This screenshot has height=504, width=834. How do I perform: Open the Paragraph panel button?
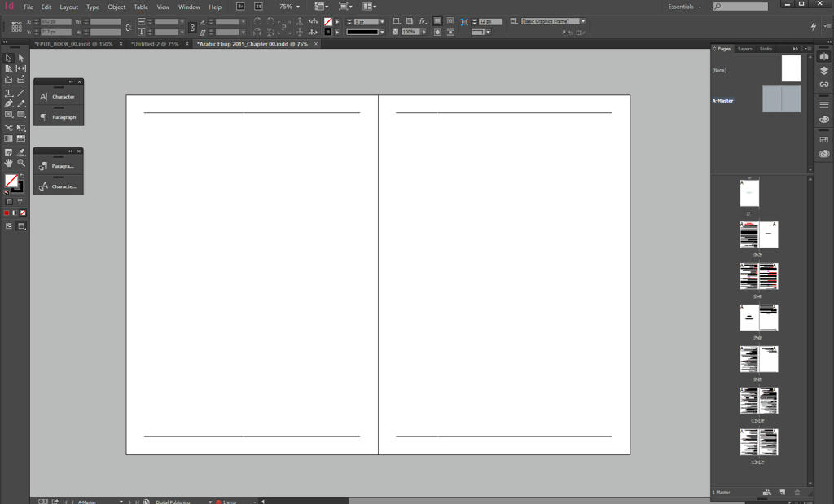[x=59, y=117]
